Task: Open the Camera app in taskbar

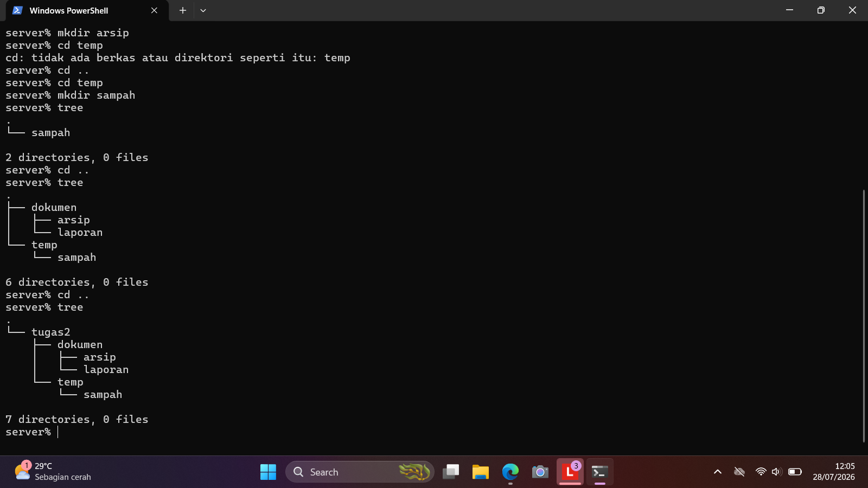Action: click(x=540, y=472)
